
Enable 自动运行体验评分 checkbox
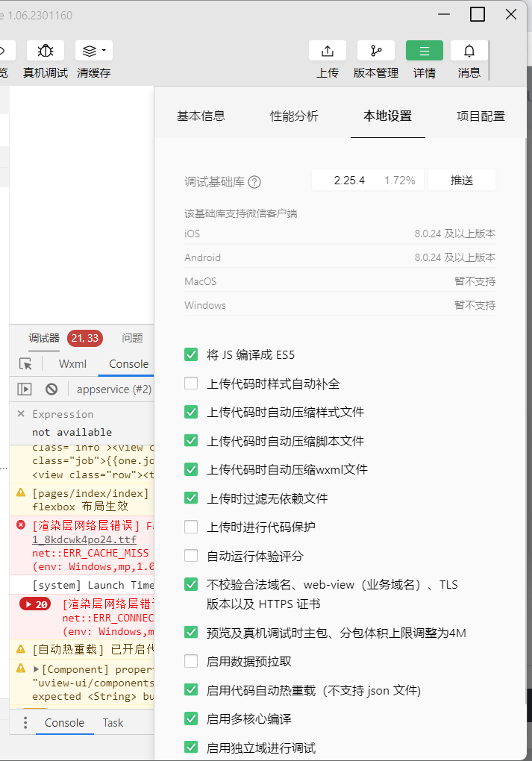pyautogui.click(x=191, y=556)
